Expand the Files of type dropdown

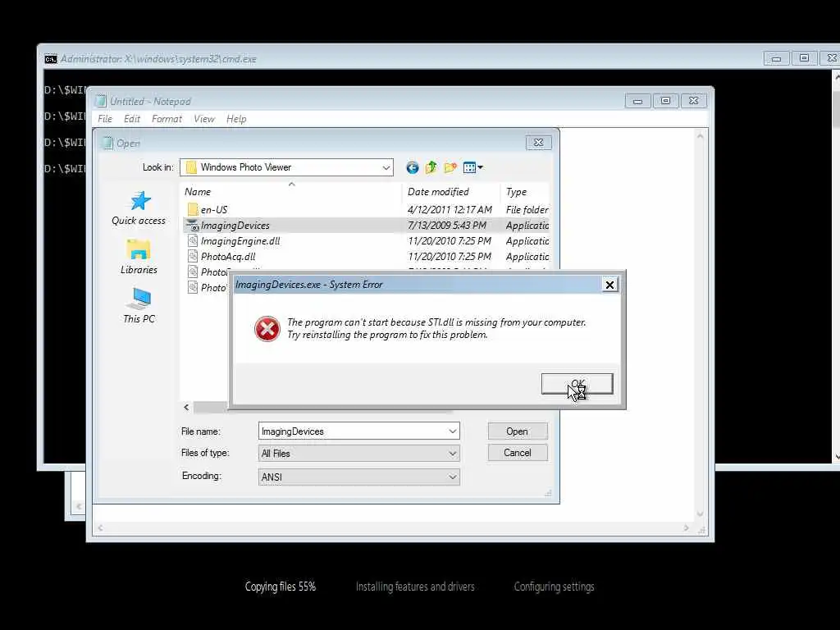[x=452, y=454]
